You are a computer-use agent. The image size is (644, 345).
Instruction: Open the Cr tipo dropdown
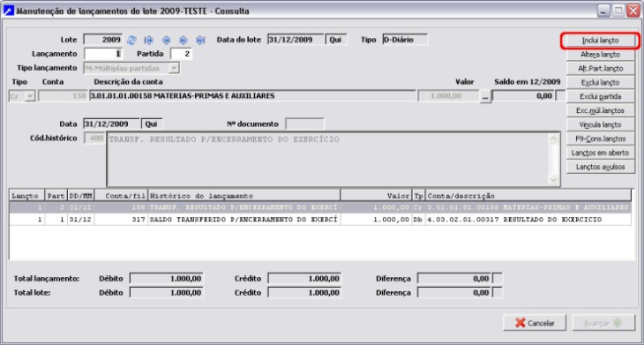point(30,96)
